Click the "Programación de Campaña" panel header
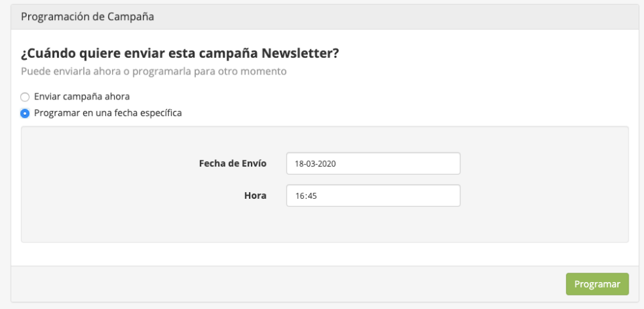 [x=88, y=17]
